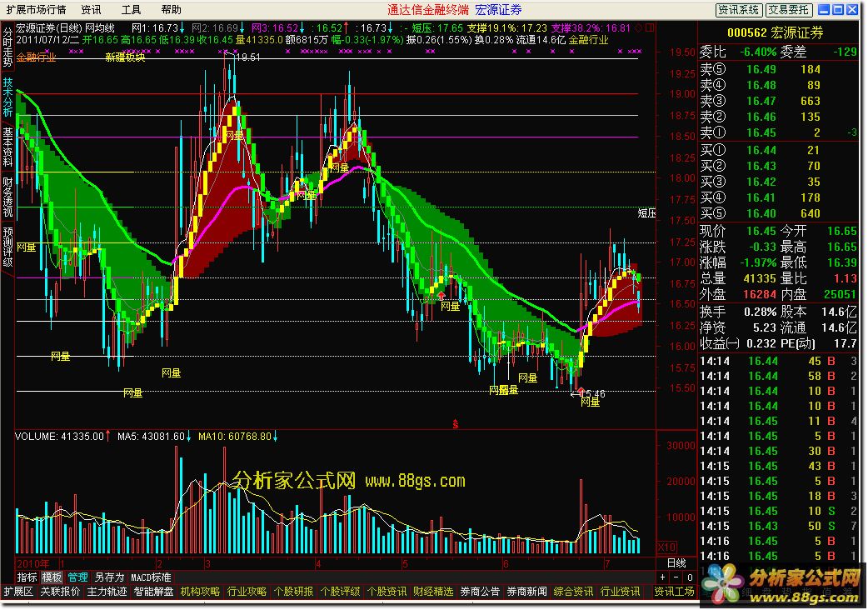Click the MA10: 60768.80 indicator label
The height and width of the screenshot is (610, 868).
point(235,437)
